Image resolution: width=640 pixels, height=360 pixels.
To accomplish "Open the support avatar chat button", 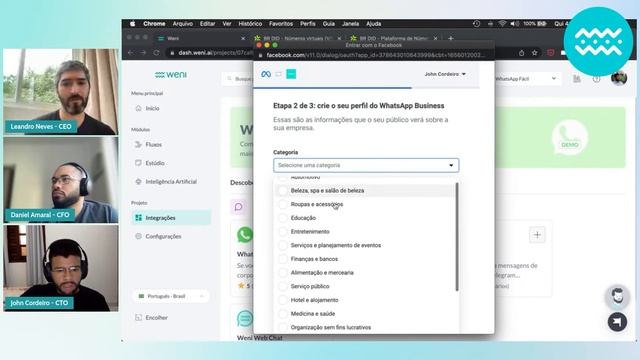I will point(617,296).
